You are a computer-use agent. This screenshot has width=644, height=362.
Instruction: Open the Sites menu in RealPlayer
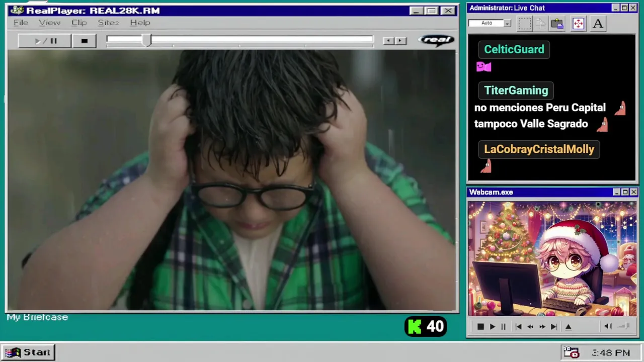[x=108, y=23]
